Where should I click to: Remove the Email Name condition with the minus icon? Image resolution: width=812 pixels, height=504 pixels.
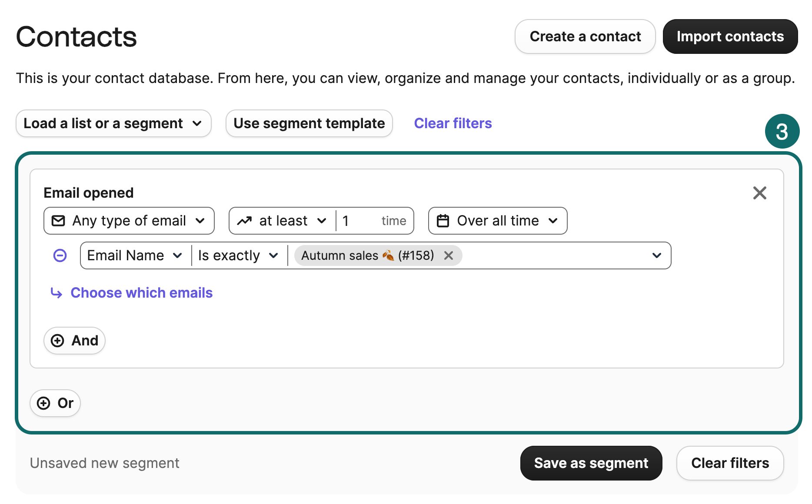[60, 255]
